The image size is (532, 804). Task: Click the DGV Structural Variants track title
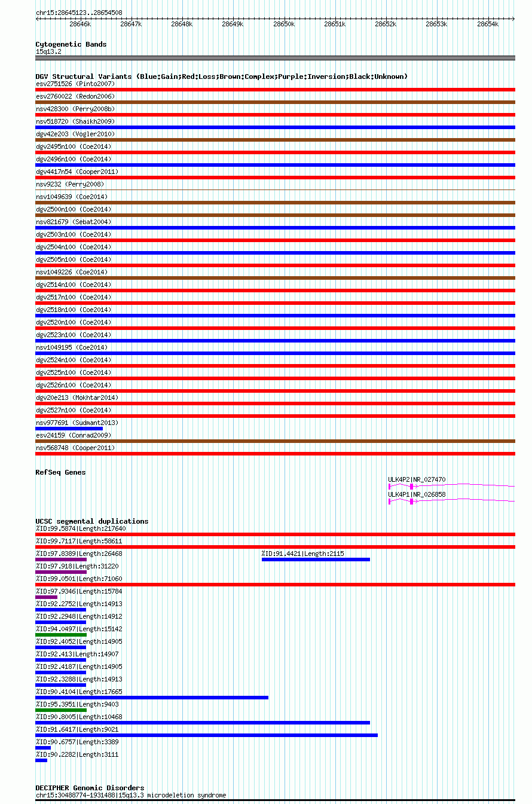(222, 77)
